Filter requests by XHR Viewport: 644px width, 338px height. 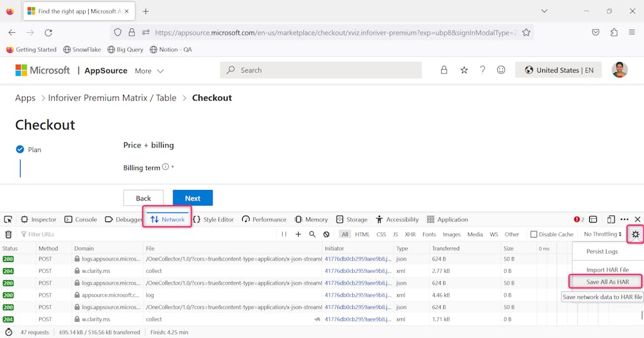pyautogui.click(x=410, y=234)
